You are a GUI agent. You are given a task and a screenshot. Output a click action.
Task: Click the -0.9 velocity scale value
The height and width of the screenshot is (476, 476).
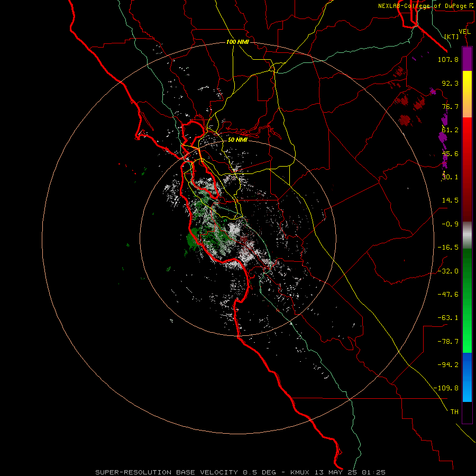pyautogui.click(x=450, y=224)
